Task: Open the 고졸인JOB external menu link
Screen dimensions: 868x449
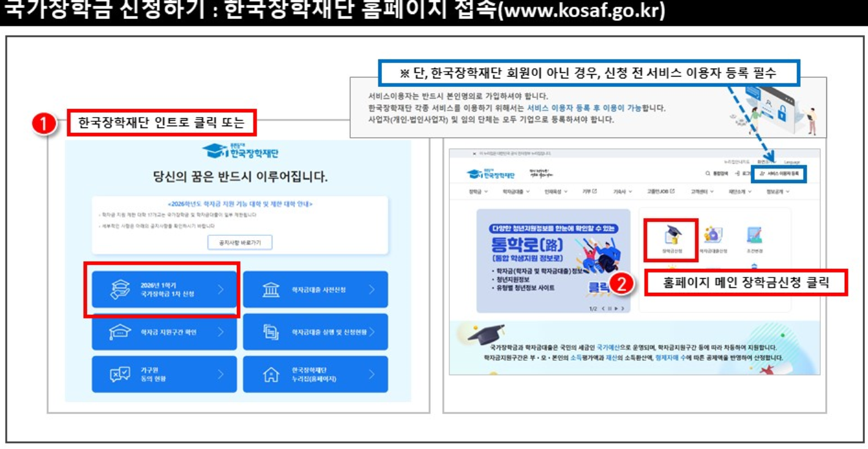Action: click(x=661, y=191)
